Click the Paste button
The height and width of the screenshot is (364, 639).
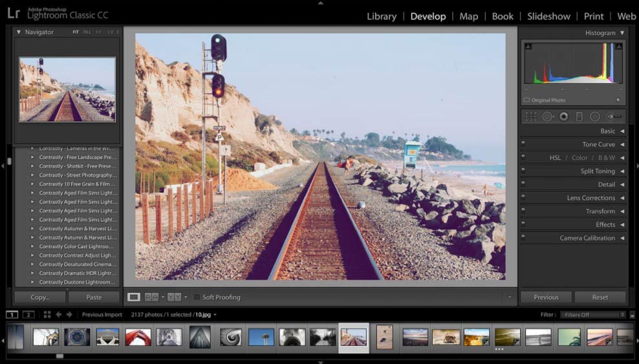pyautogui.click(x=94, y=297)
